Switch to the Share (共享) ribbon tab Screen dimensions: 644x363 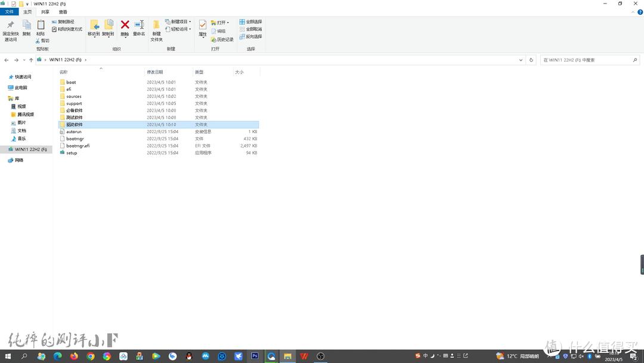45,12
